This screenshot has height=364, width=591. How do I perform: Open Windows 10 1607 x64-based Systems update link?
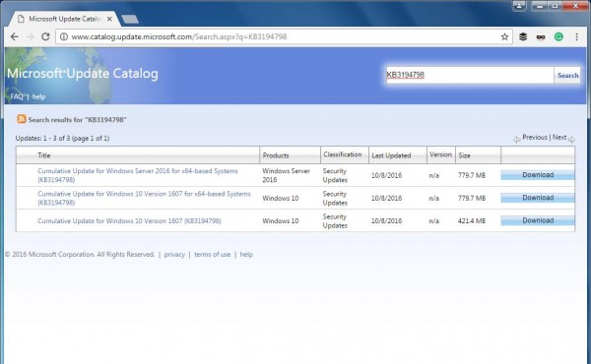click(144, 198)
